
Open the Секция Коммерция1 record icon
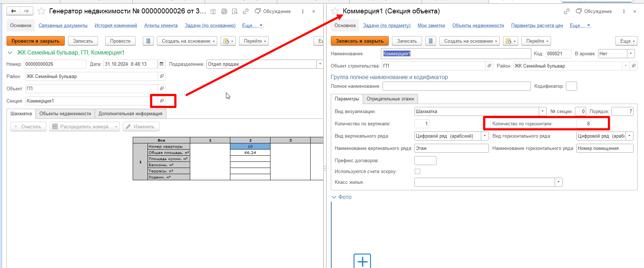162,101
